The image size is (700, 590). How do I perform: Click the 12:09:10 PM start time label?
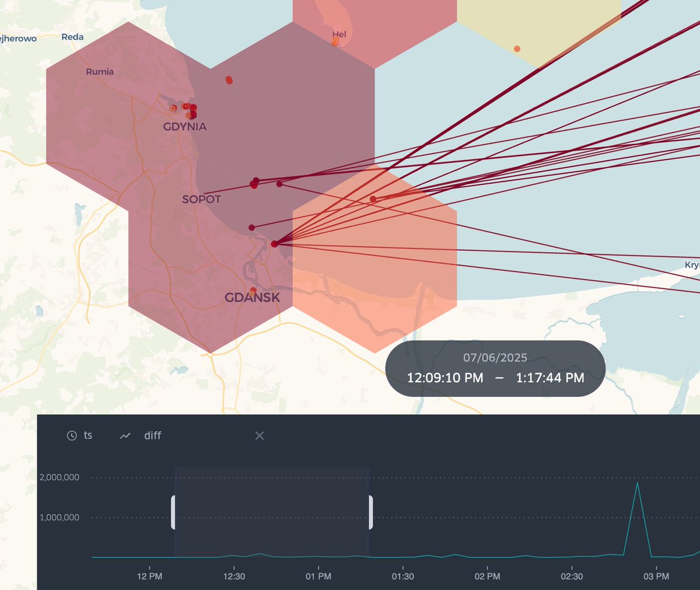click(x=446, y=378)
